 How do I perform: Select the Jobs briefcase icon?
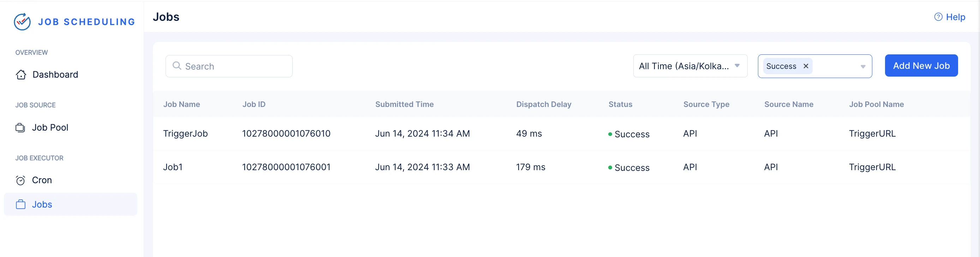click(20, 204)
